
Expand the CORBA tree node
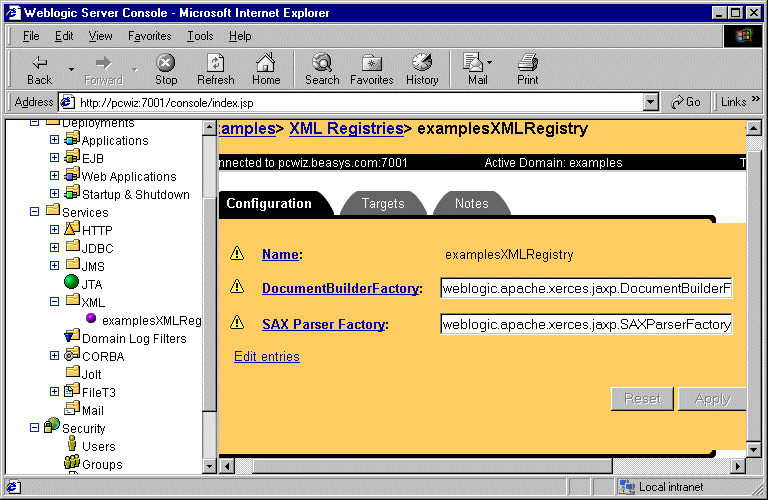[x=54, y=356]
